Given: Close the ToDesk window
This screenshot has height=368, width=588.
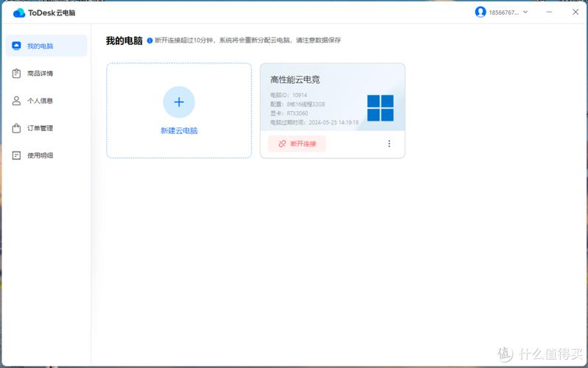Looking at the screenshot, I should click(x=575, y=12).
